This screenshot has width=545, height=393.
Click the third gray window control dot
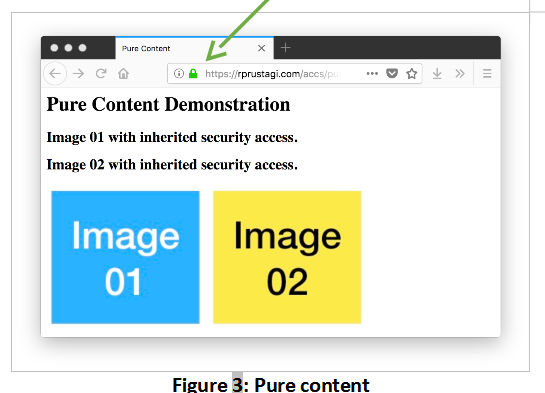pyautogui.click(x=82, y=48)
